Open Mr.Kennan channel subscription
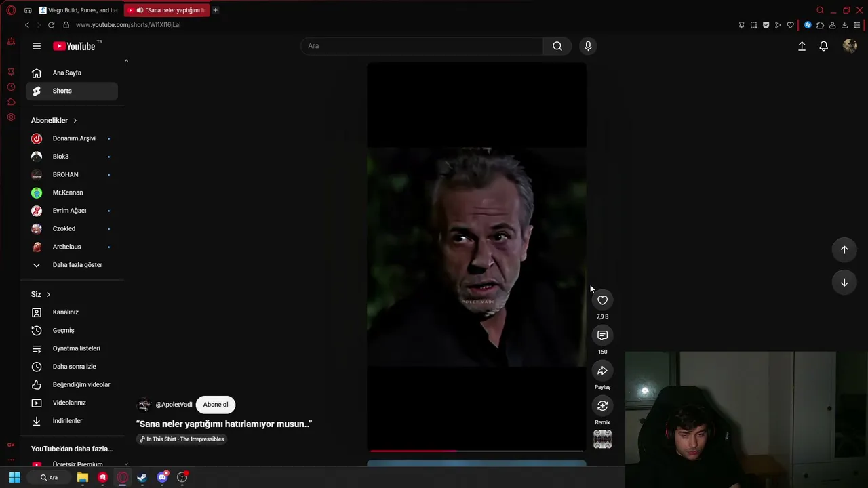The width and height of the screenshot is (868, 488). tap(72, 192)
